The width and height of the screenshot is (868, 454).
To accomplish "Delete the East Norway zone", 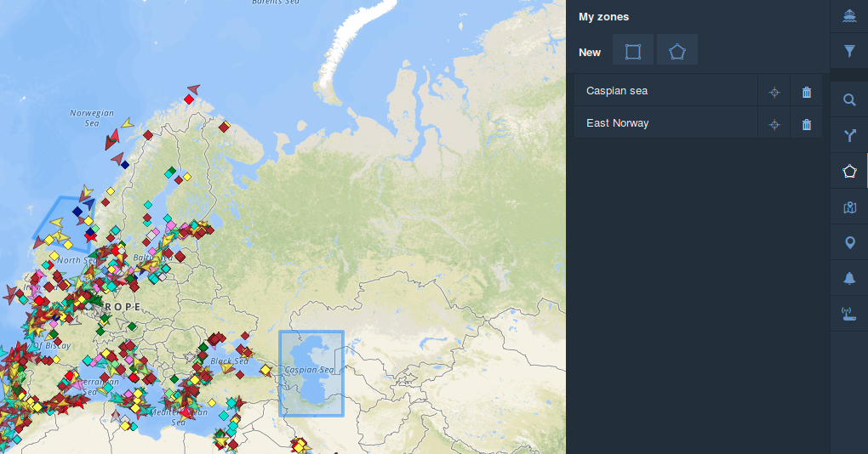I will [807, 124].
